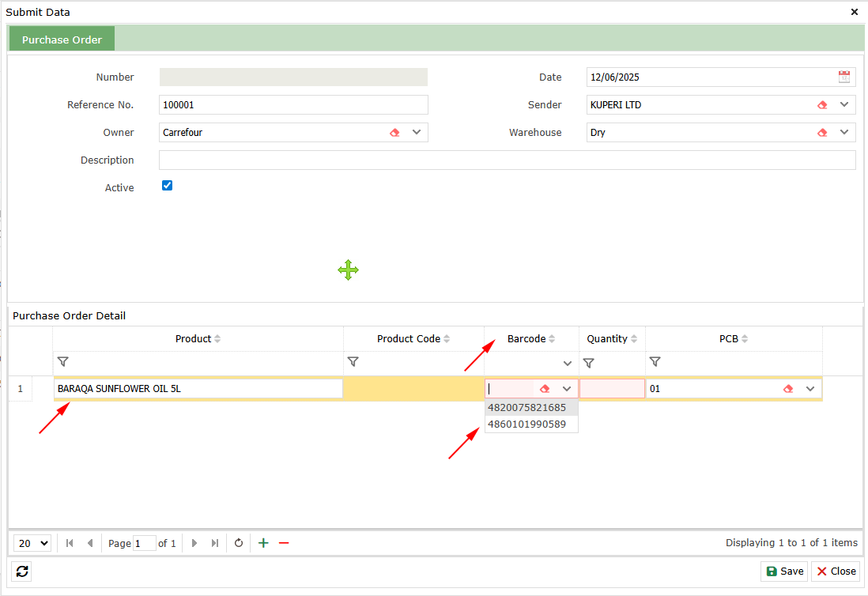Screen dimensions: 868x596
Task: Expand the Owner dropdown
Action: point(416,132)
